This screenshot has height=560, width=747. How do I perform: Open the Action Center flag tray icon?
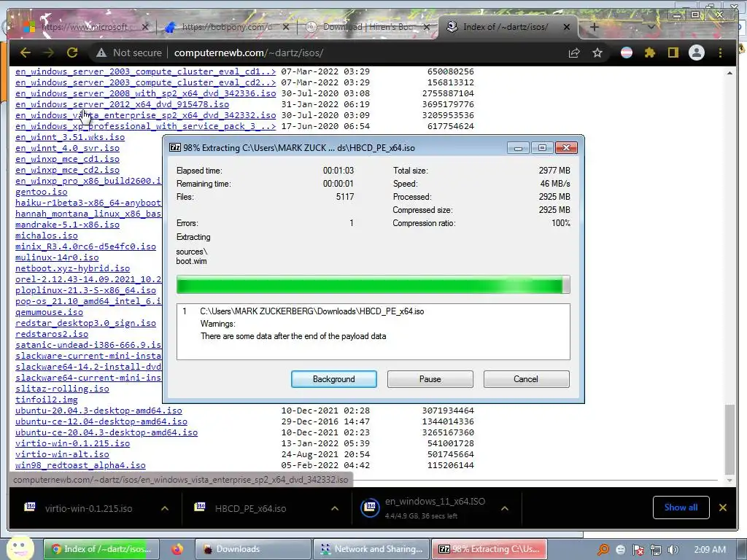pos(638,550)
